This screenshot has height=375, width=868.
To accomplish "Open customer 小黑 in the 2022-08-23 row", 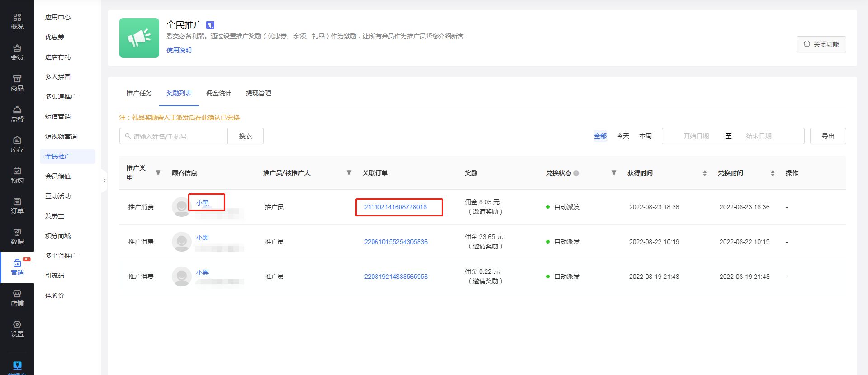I will (x=203, y=203).
